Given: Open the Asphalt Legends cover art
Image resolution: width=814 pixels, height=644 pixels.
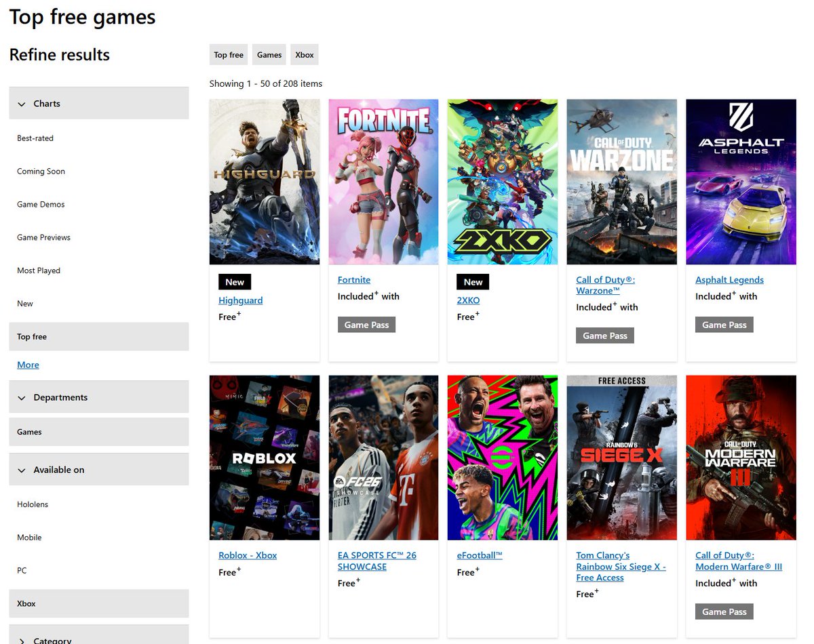Looking at the screenshot, I should 741,182.
